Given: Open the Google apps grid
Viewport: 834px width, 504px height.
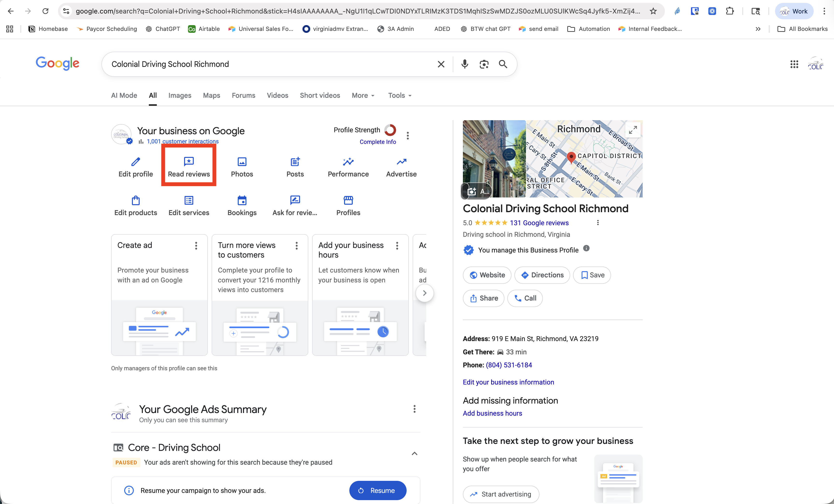Looking at the screenshot, I should point(794,64).
